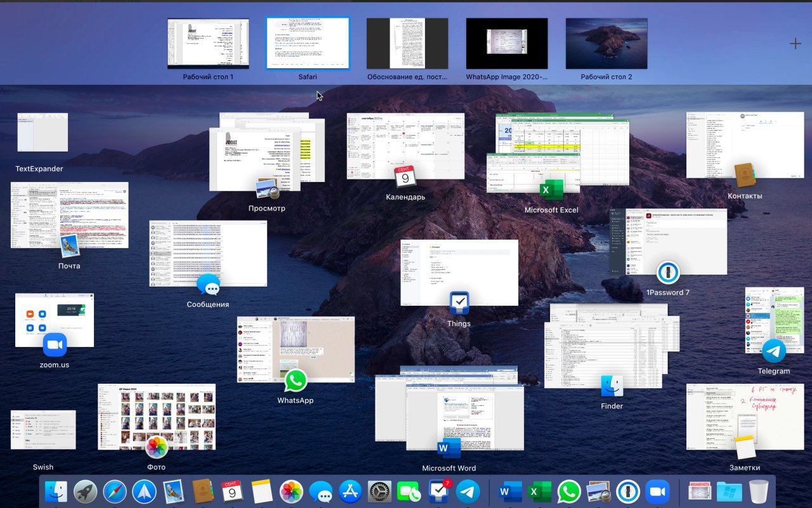Select the Microsoft Excel spreadsheet window
The height and width of the screenshot is (508, 812).
point(558,153)
